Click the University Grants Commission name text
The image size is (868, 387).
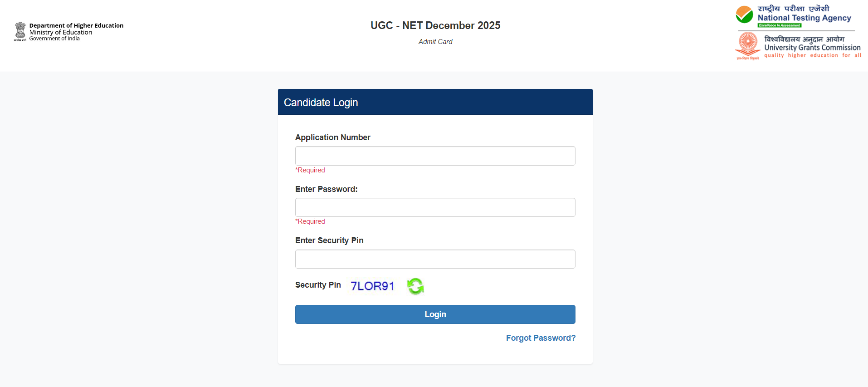812,48
